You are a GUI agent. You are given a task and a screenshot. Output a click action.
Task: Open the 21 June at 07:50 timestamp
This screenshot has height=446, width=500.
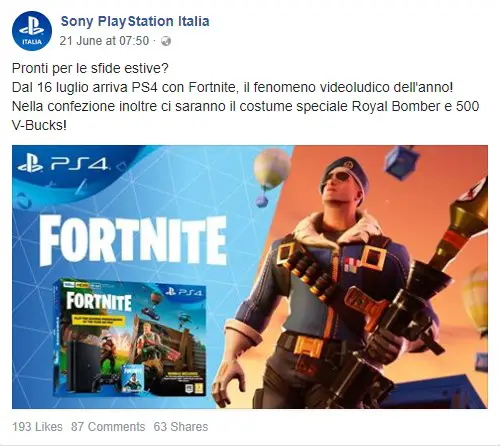[x=104, y=41]
